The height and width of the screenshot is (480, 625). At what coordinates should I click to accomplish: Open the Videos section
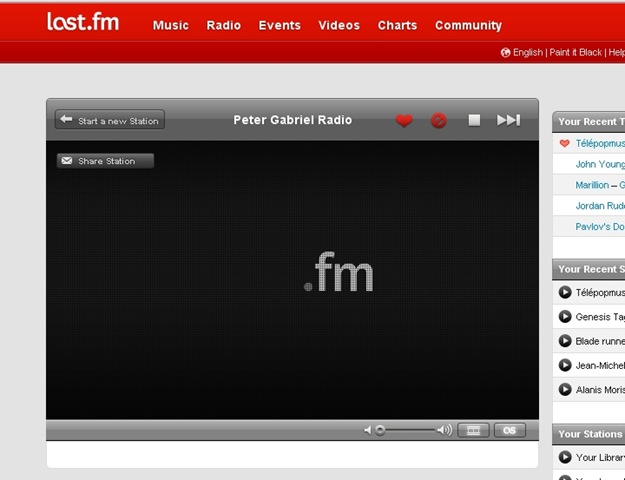(x=339, y=26)
